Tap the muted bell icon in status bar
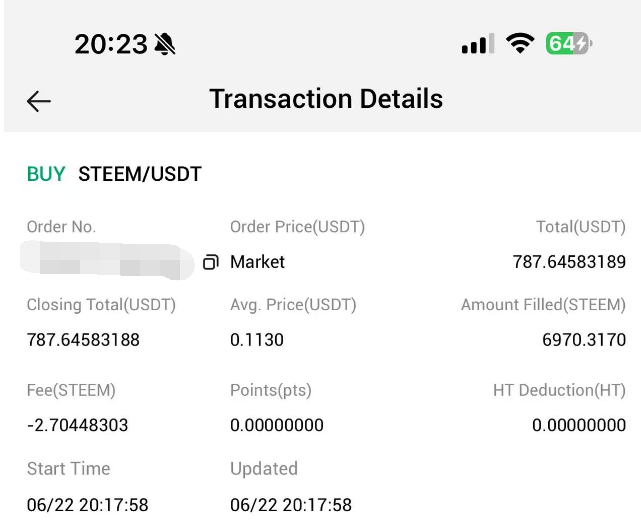The width and height of the screenshot is (641, 524). click(164, 44)
